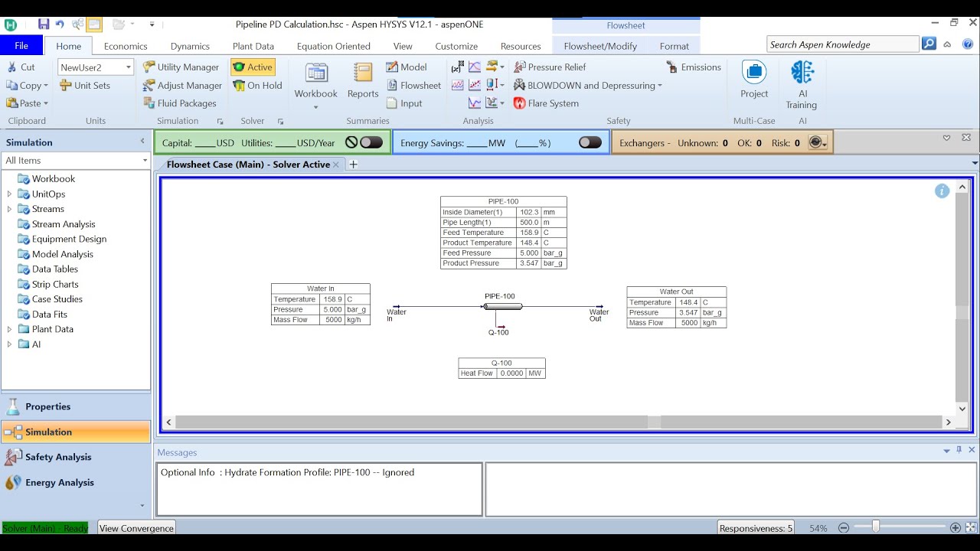
Task: Open the Paste dropdown menu
Action: tap(46, 103)
